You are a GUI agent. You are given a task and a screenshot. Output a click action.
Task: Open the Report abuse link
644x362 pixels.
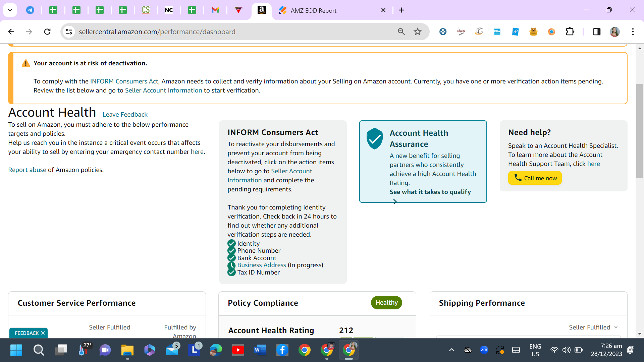(x=27, y=170)
